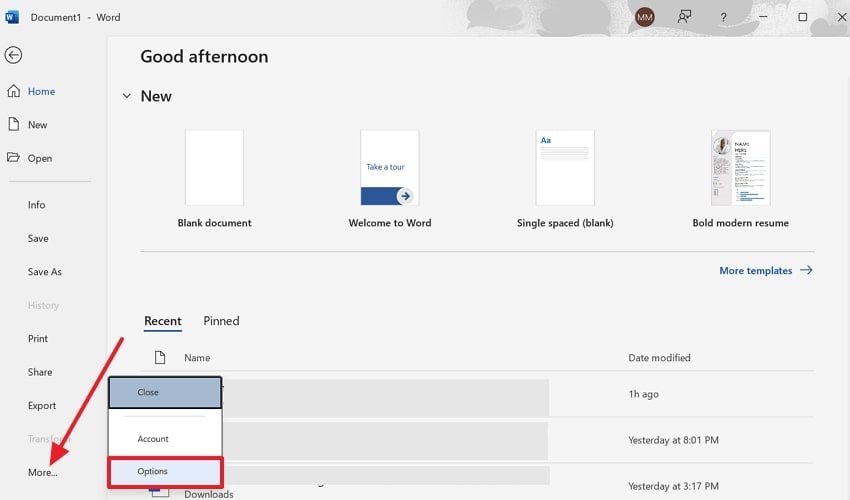850x500 pixels.
Task: Open the Welcome to Word tour template
Action: [x=390, y=179]
